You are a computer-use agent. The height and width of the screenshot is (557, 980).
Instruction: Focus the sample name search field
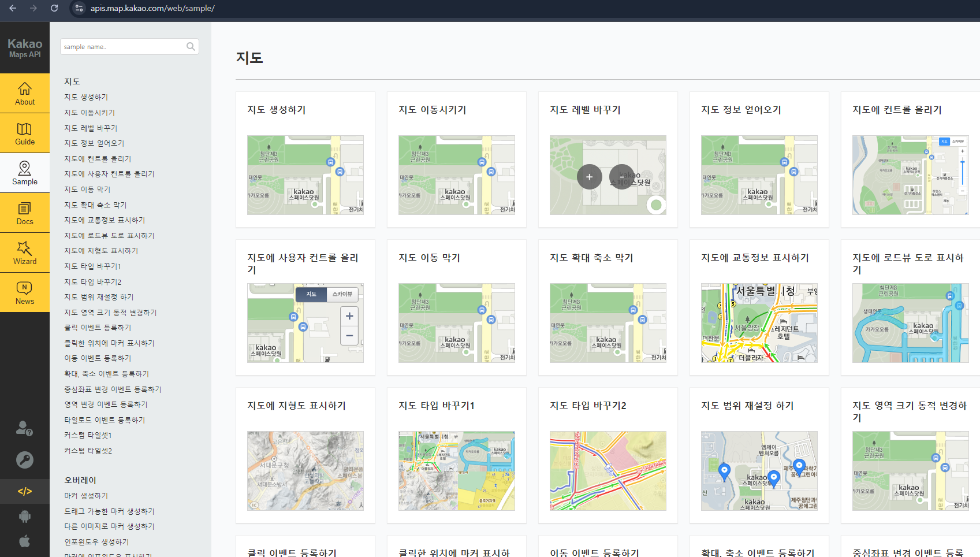click(x=129, y=47)
